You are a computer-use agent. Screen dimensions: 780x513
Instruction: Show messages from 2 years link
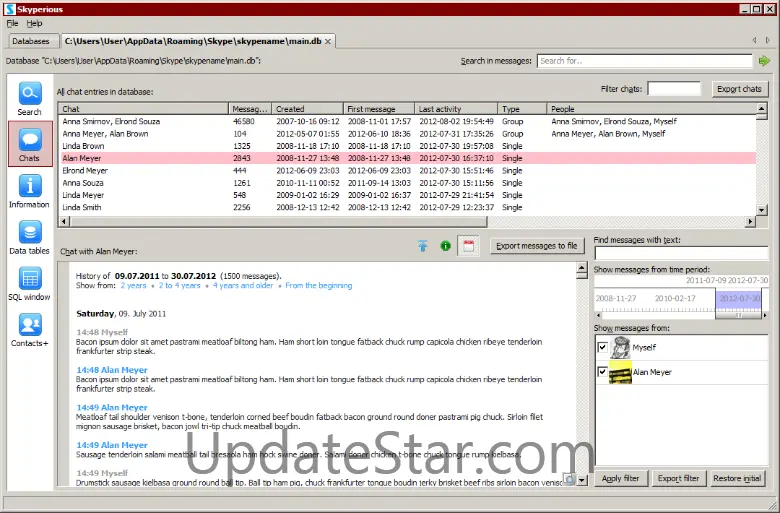[x=133, y=286]
